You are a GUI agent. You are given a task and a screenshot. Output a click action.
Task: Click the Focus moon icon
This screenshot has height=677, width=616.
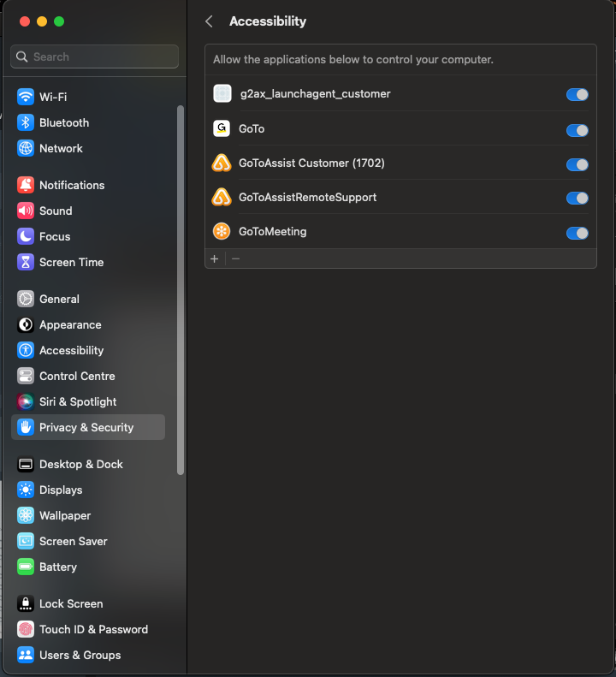coord(26,236)
